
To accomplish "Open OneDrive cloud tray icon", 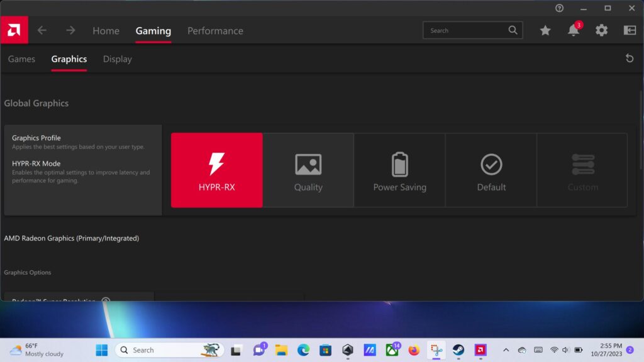I will tap(522, 350).
